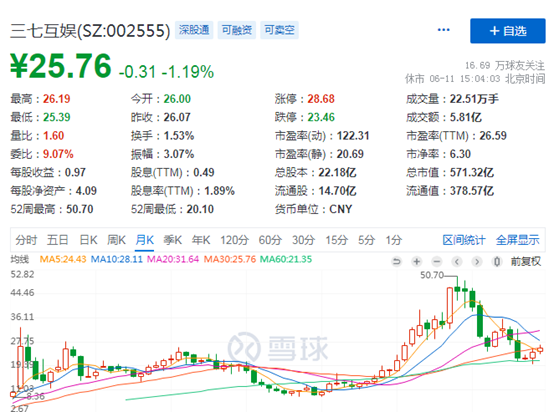Open the 前复权 adjustment dropdown
The height and width of the screenshot is (412, 554).
(x=525, y=261)
